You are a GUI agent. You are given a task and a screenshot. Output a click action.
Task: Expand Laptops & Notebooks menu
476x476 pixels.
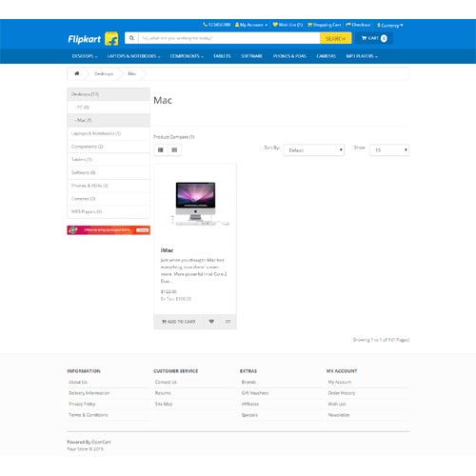tap(134, 56)
